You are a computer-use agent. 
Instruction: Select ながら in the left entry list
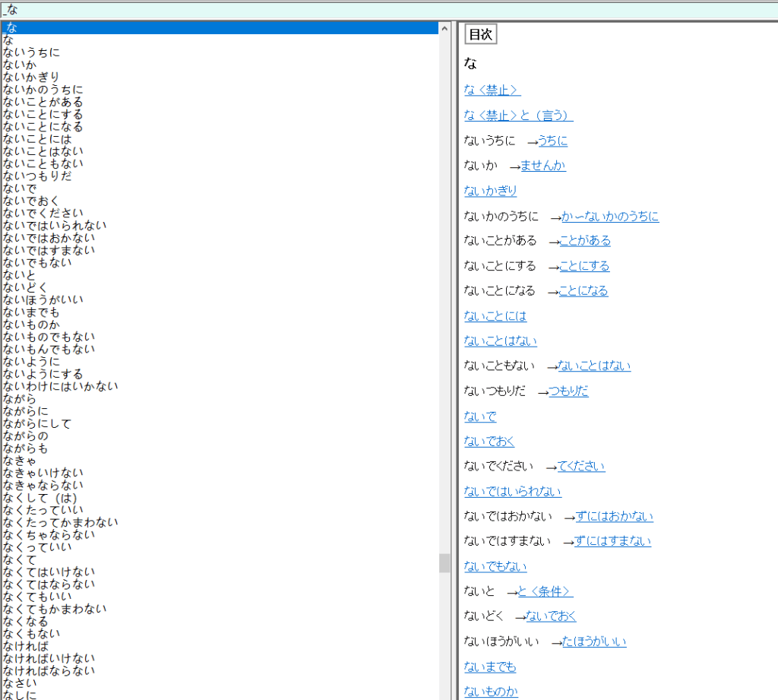pyautogui.click(x=19, y=398)
